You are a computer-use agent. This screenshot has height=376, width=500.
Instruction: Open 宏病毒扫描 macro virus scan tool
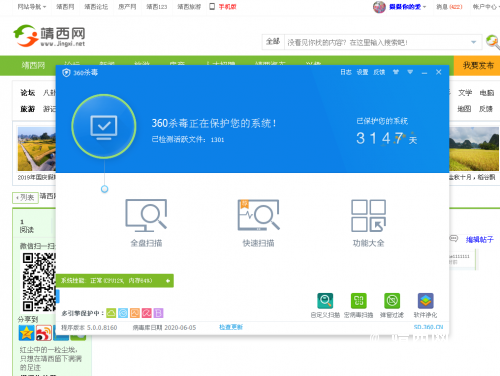point(358,305)
